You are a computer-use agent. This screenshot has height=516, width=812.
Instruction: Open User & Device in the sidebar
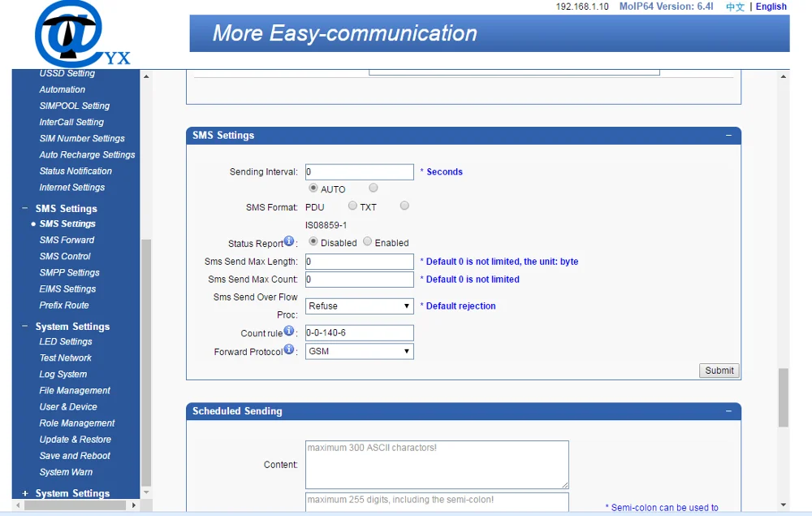click(68, 406)
